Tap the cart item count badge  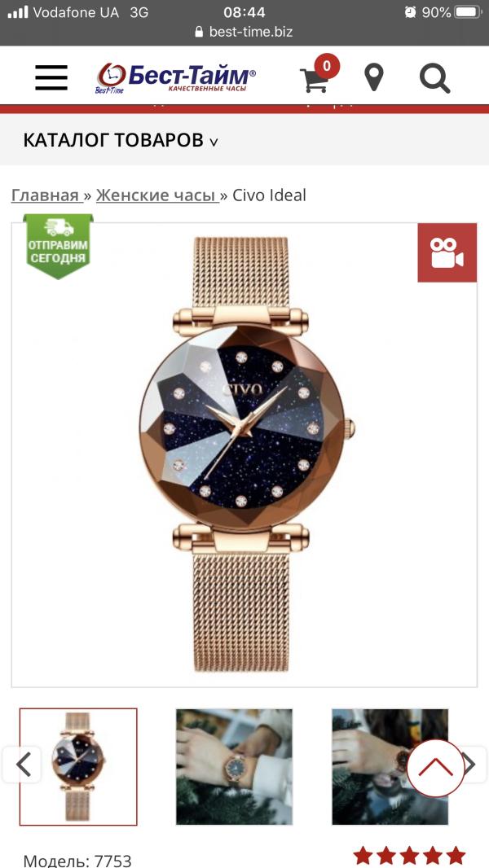coord(327,67)
